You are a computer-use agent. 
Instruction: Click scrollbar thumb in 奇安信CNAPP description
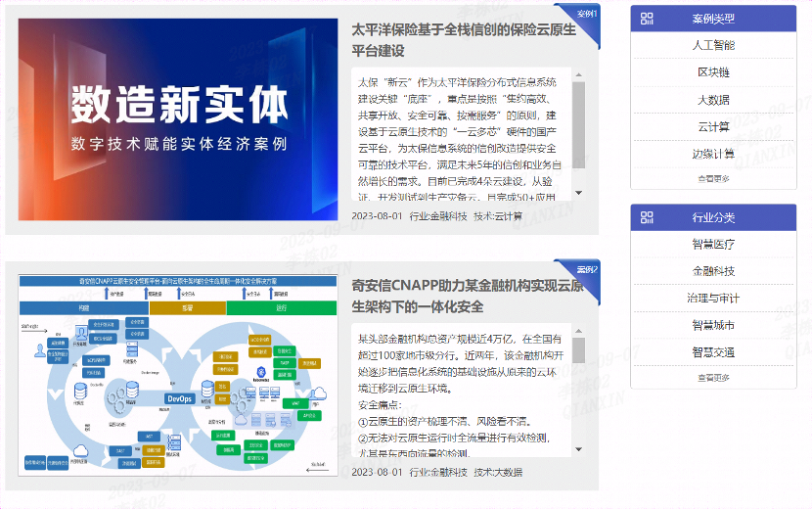click(x=578, y=350)
